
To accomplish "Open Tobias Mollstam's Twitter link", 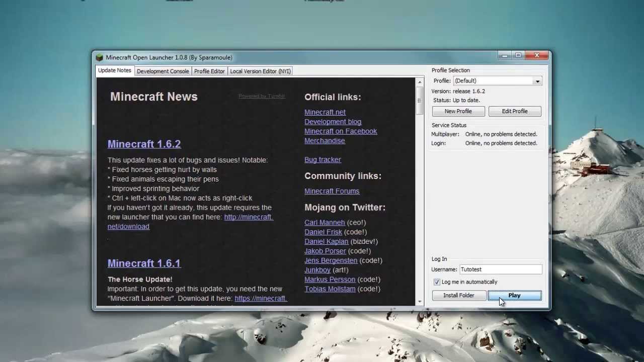I will pyautogui.click(x=330, y=289).
